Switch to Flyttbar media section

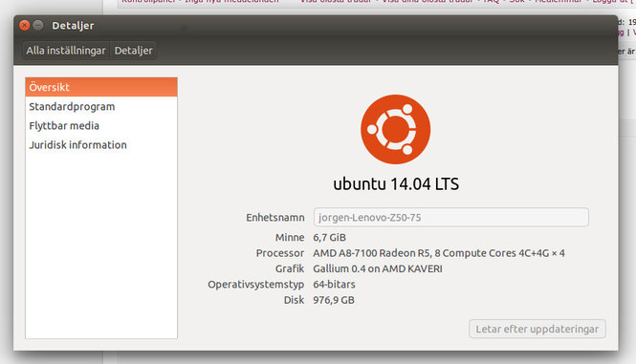[x=101, y=126]
